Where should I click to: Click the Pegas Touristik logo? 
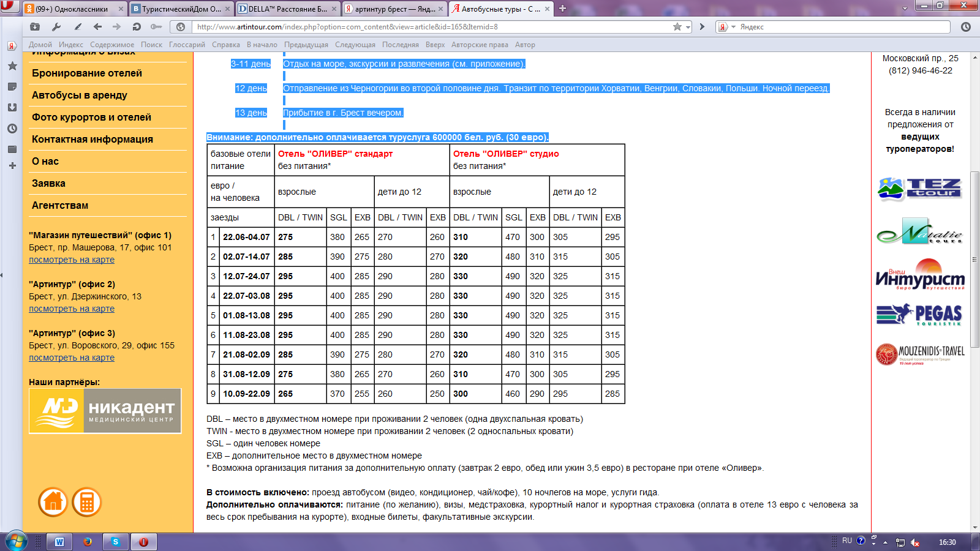(x=920, y=315)
